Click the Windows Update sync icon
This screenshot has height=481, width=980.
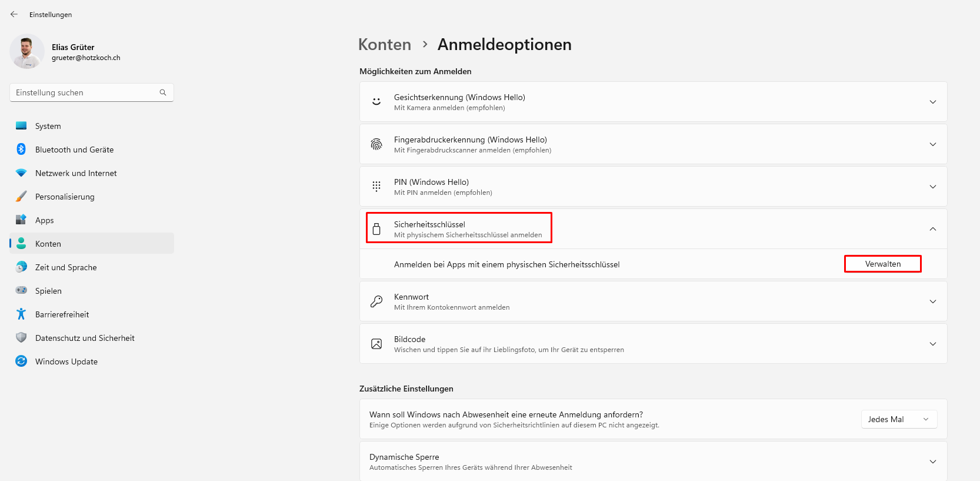tap(21, 361)
